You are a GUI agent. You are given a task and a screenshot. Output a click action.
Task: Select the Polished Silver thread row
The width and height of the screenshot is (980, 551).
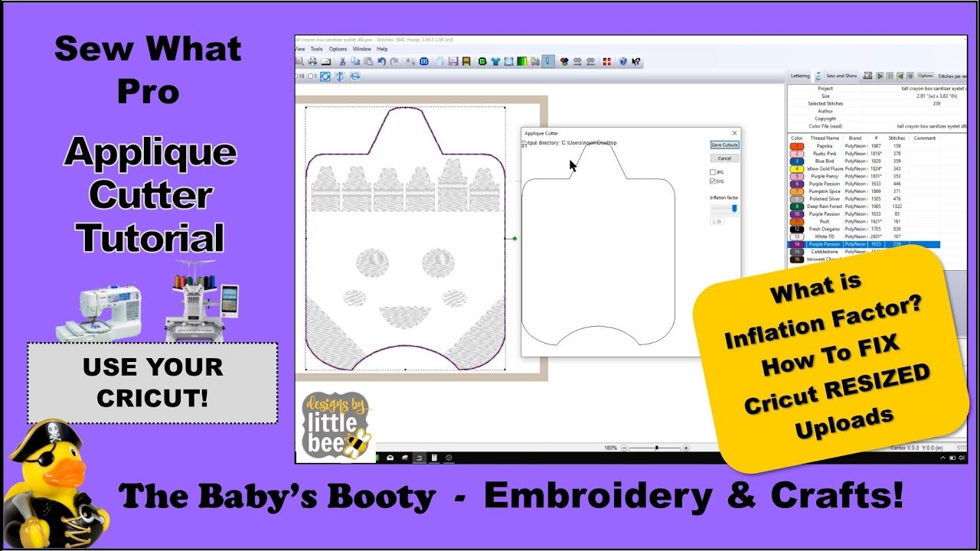click(865, 199)
